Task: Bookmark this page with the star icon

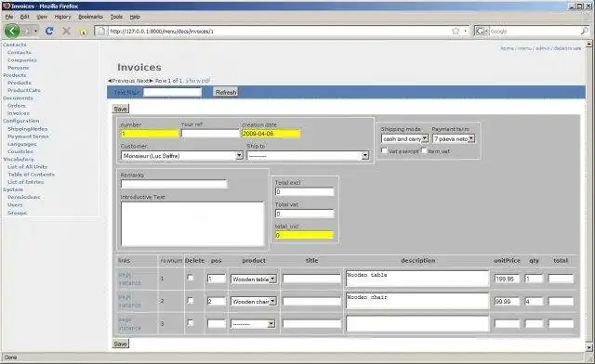Action: click(456, 31)
